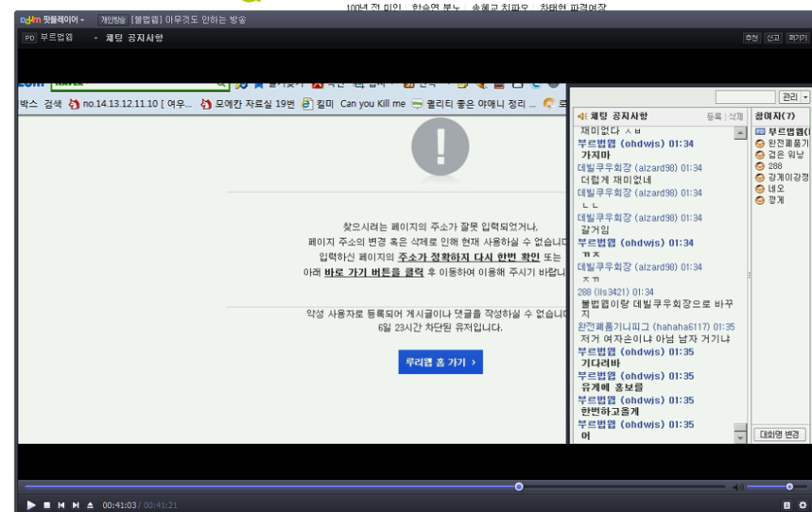
Task: Open the playlist icon at bottom right
Action: point(787,505)
